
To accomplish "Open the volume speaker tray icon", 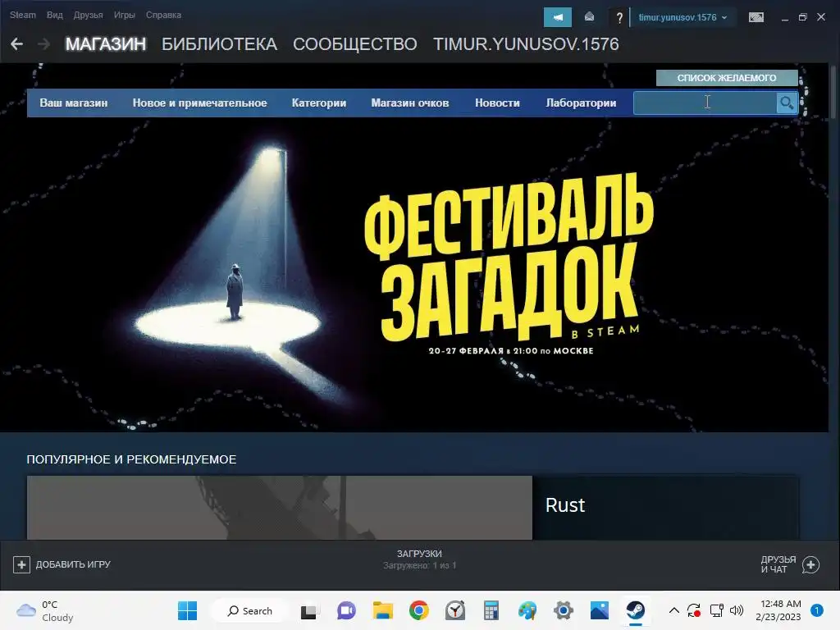I will [x=737, y=610].
